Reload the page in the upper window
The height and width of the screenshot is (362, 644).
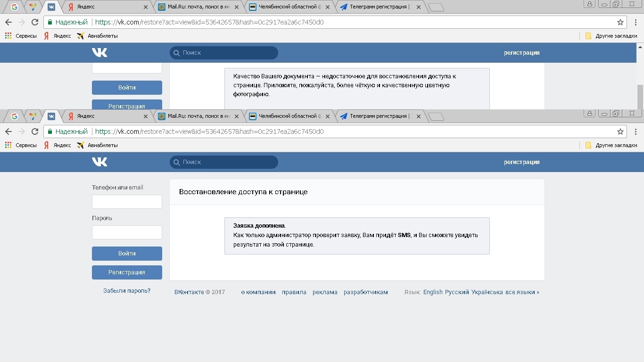click(x=34, y=22)
